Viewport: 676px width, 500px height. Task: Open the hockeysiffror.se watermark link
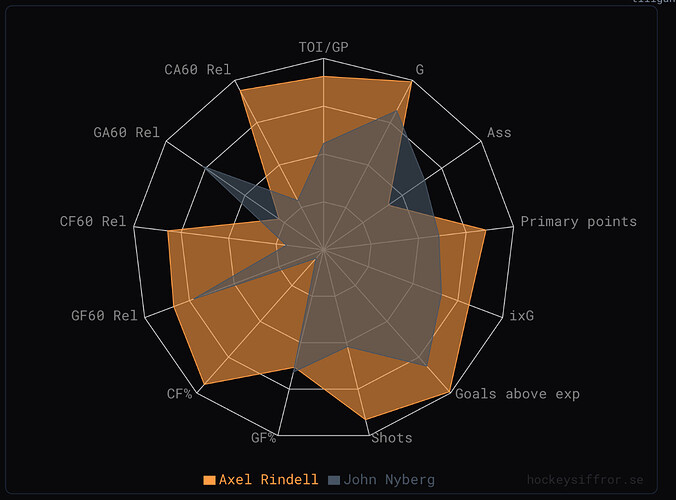pos(585,480)
